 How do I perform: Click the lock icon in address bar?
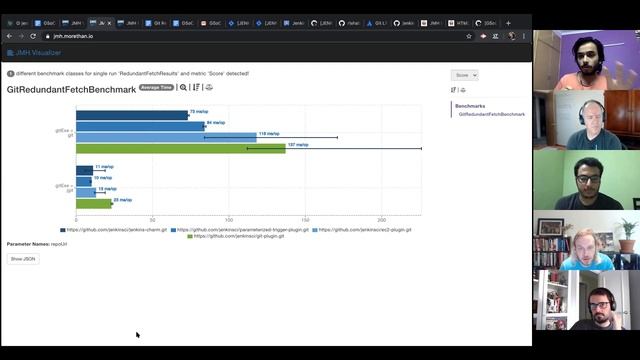tap(48, 36)
